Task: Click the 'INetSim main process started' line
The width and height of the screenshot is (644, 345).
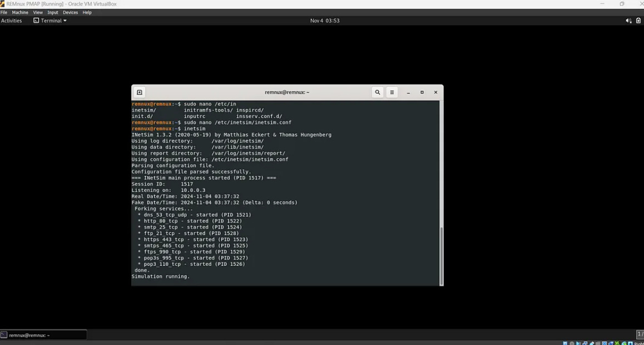Action: pyautogui.click(x=204, y=178)
